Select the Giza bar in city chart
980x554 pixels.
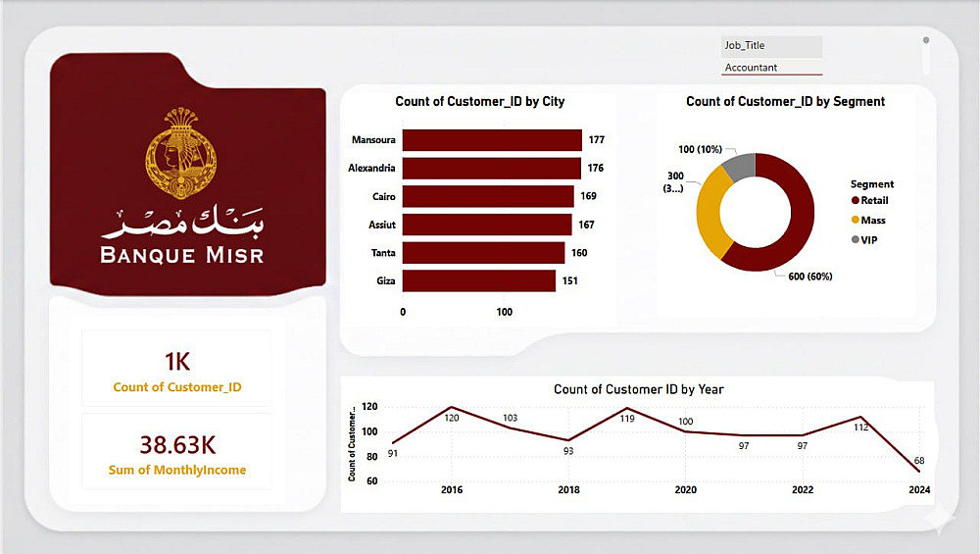[x=479, y=280]
